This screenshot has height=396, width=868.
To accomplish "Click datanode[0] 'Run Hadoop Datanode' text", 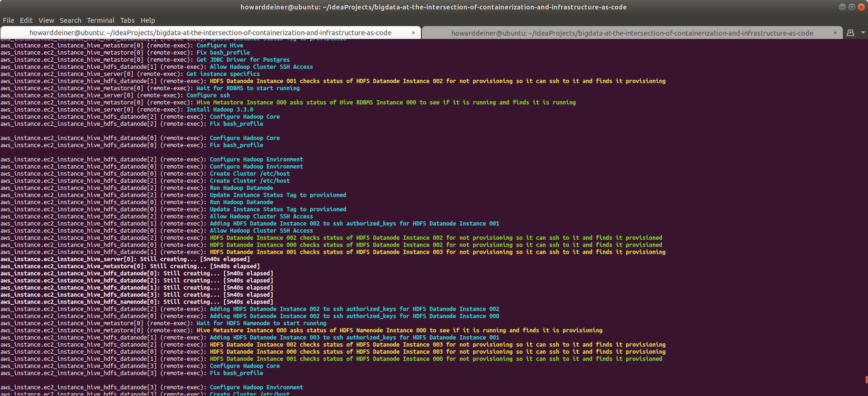I will coord(241,202).
